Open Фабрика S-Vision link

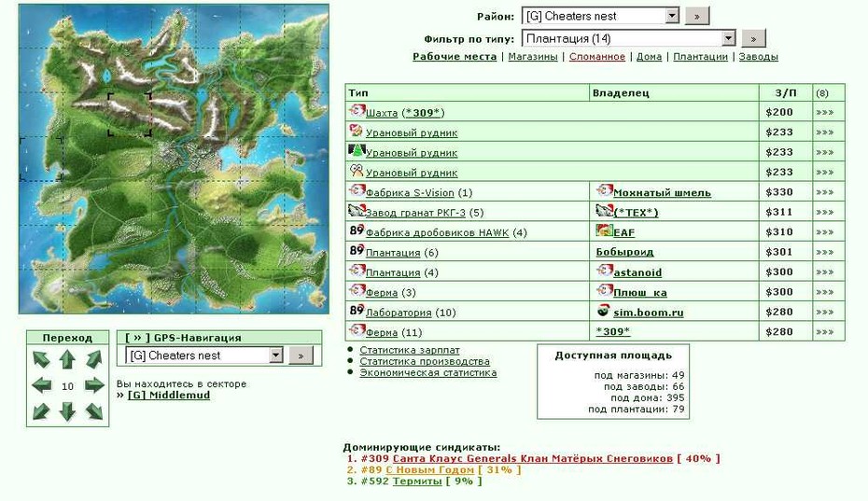pos(410,192)
